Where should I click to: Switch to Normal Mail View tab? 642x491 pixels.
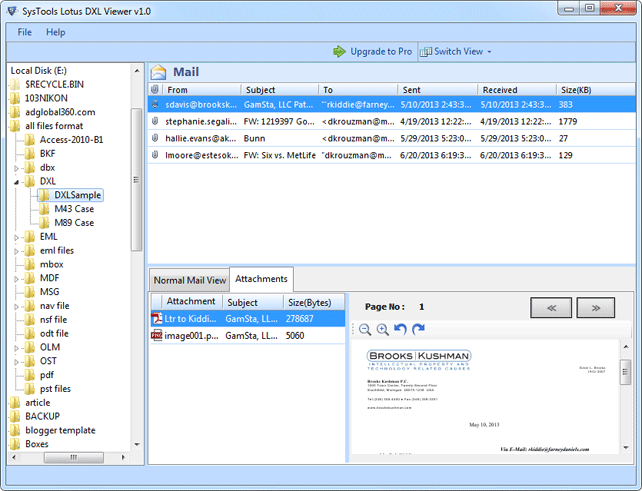(x=190, y=280)
